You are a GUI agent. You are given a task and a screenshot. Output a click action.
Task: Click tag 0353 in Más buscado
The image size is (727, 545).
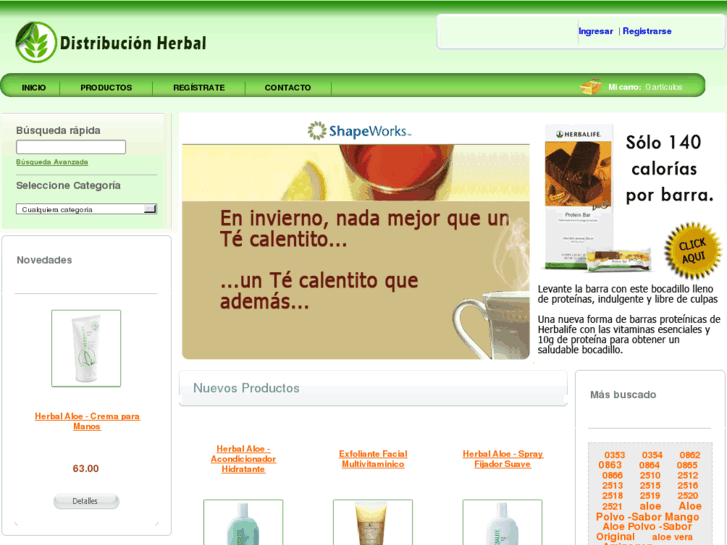pos(614,455)
